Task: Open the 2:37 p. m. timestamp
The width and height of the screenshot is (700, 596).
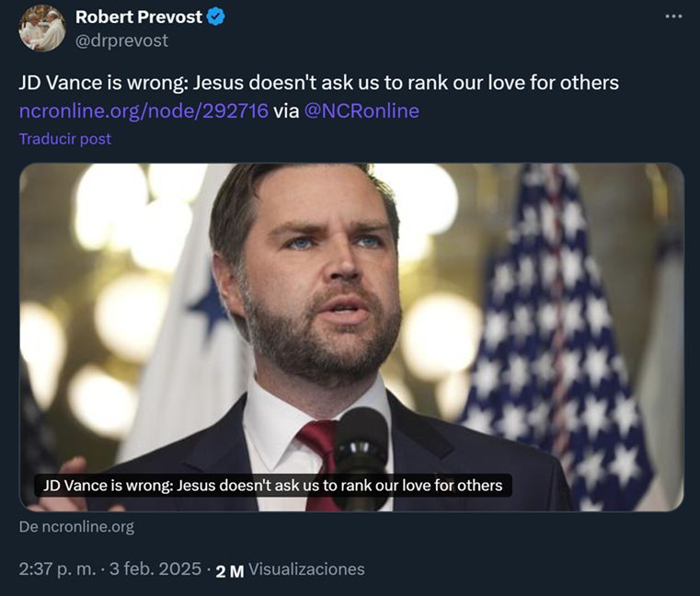Action: click(x=57, y=569)
